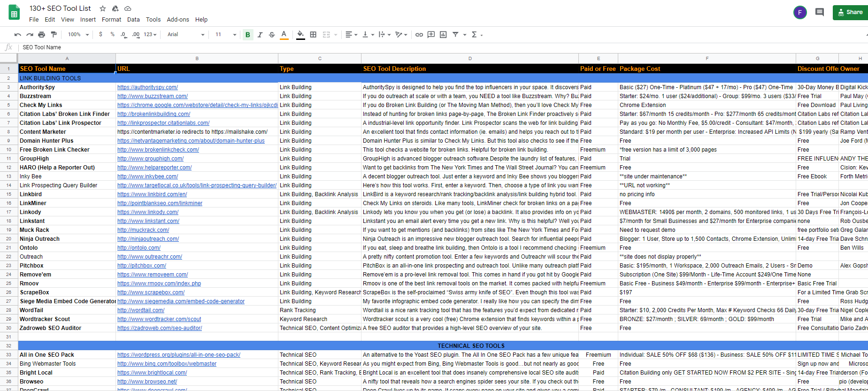Click the formula bar input
The width and height of the screenshot is (868, 391).
(x=443, y=47)
